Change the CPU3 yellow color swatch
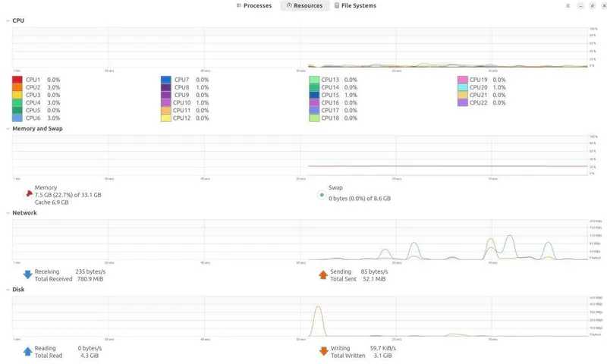The image size is (607, 364). pos(17,95)
